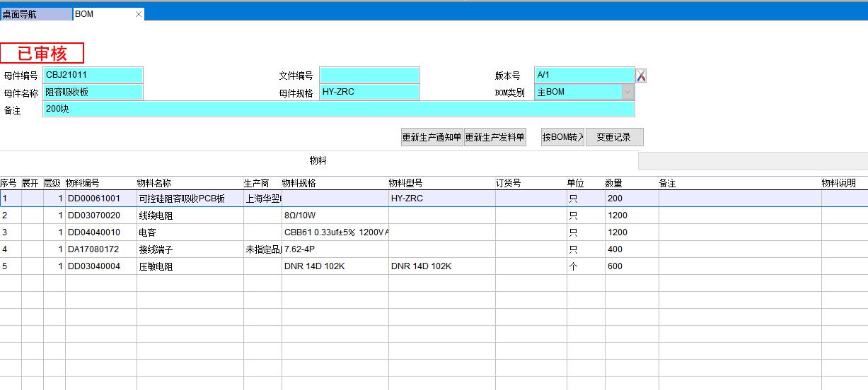The width and height of the screenshot is (868, 390).
Task: Expand row 1 in 展开 column
Action: click(x=32, y=199)
